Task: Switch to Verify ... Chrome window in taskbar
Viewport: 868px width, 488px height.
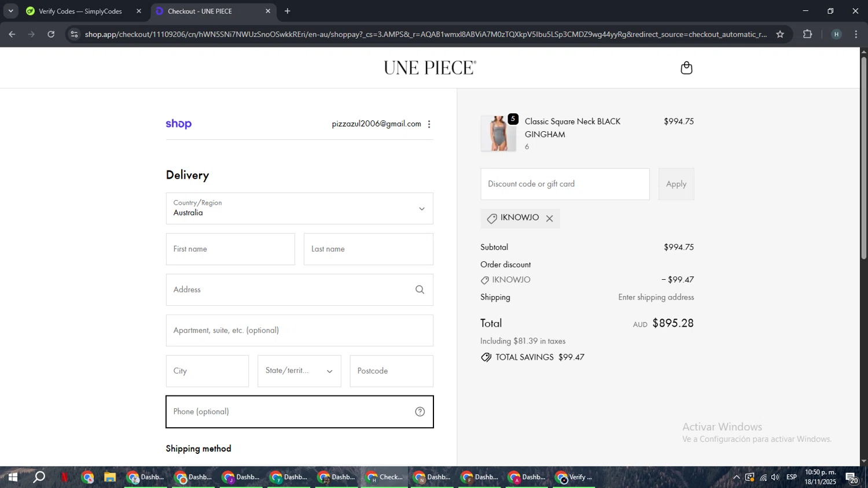Action: (x=575, y=477)
